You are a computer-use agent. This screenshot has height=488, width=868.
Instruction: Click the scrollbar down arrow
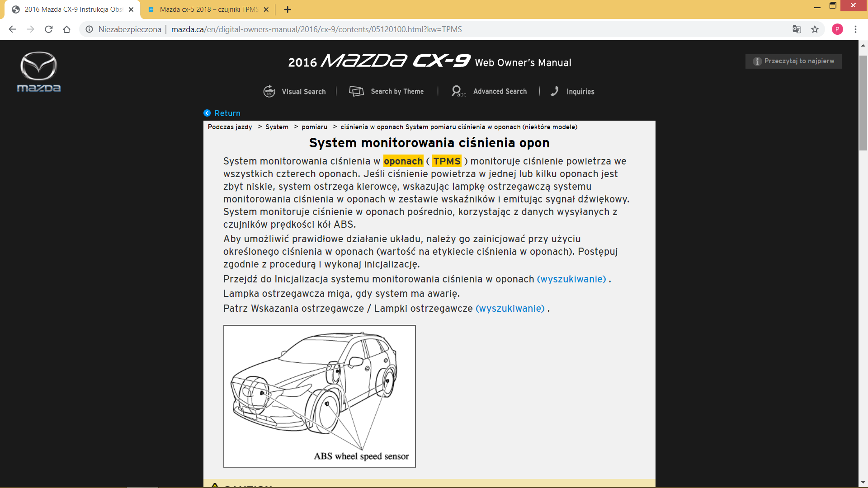coord(863,483)
